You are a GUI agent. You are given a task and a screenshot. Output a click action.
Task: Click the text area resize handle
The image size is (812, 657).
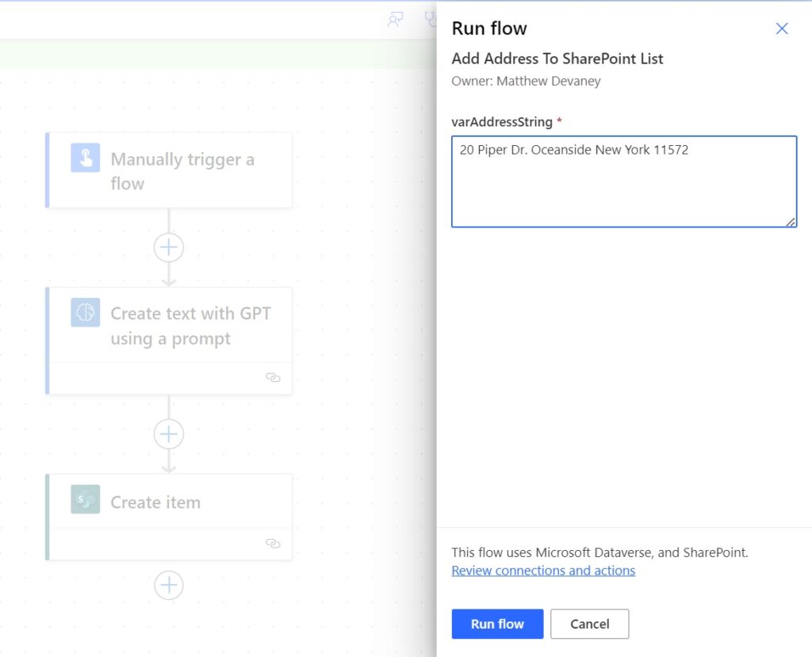[x=791, y=222]
